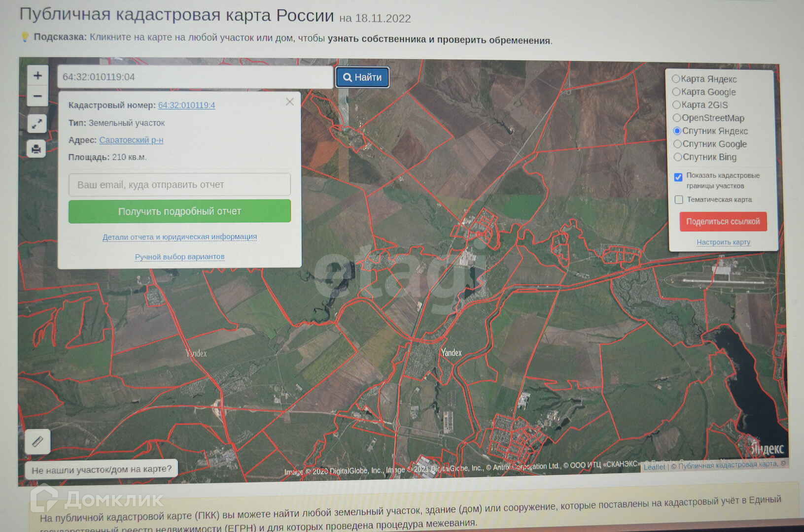Select Спутник Яндекс base layer
The height and width of the screenshot is (532, 804).
click(677, 131)
